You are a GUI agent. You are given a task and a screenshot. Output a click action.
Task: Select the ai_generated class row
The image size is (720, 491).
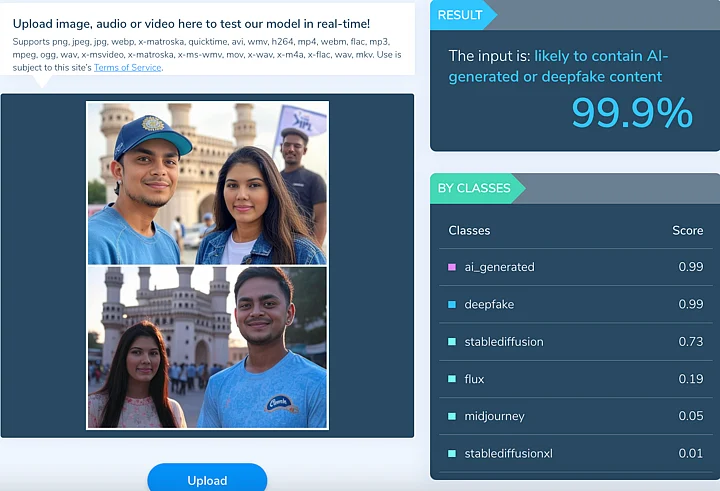[x=576, y=267]
